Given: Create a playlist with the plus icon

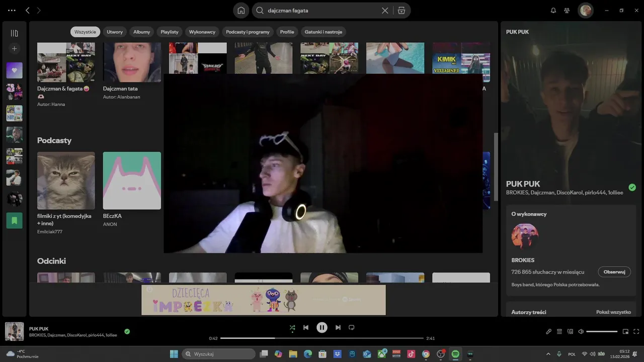Looking at the screenshot, I should [x=14, y=49].
